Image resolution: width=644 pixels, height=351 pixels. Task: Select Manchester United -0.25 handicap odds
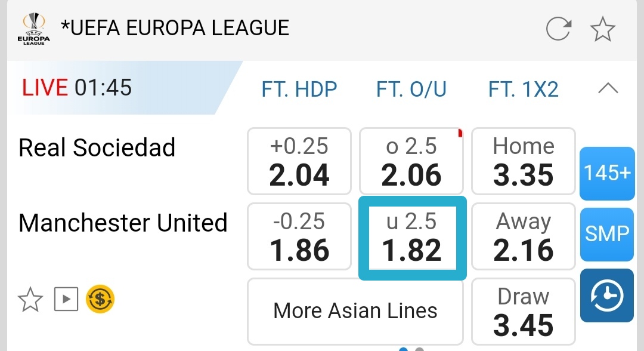tap(299, 236)
